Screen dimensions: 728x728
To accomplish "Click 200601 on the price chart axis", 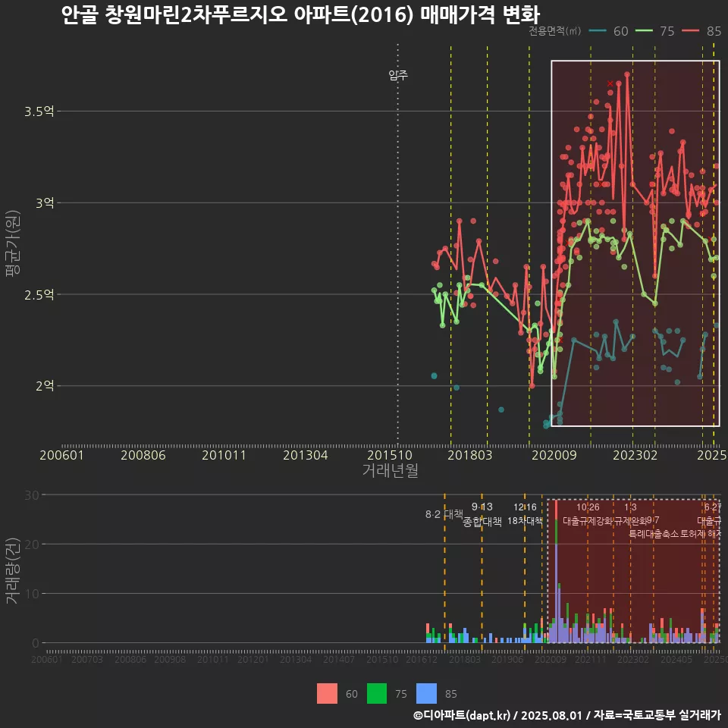I will [x=61, y=455].
